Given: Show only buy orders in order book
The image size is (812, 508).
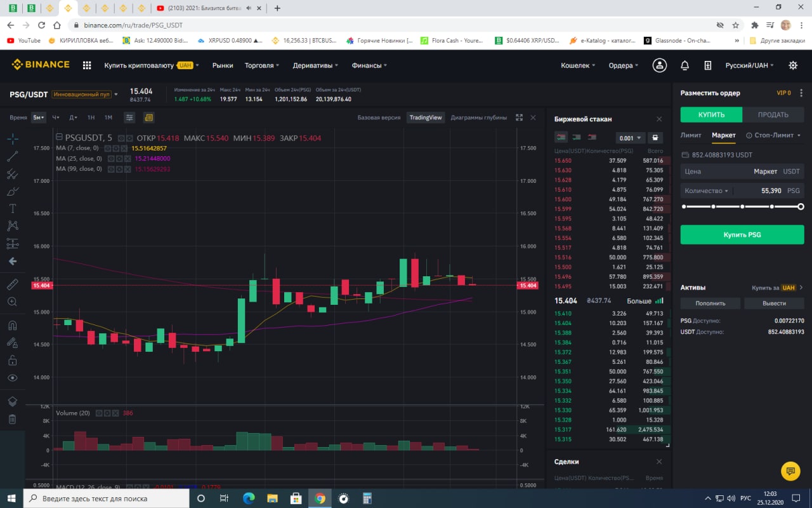Looking at the screenshot, I should point(577,137).
